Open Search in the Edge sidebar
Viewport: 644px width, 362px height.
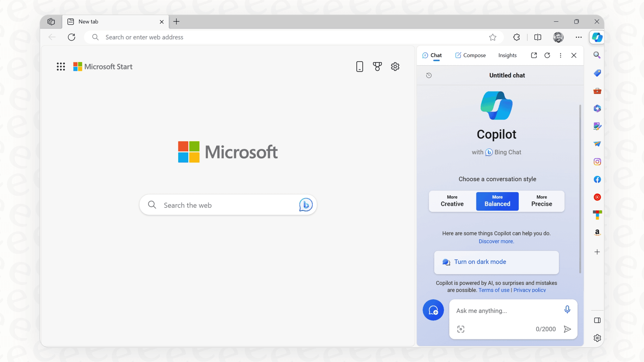click(x=597, y=55)
